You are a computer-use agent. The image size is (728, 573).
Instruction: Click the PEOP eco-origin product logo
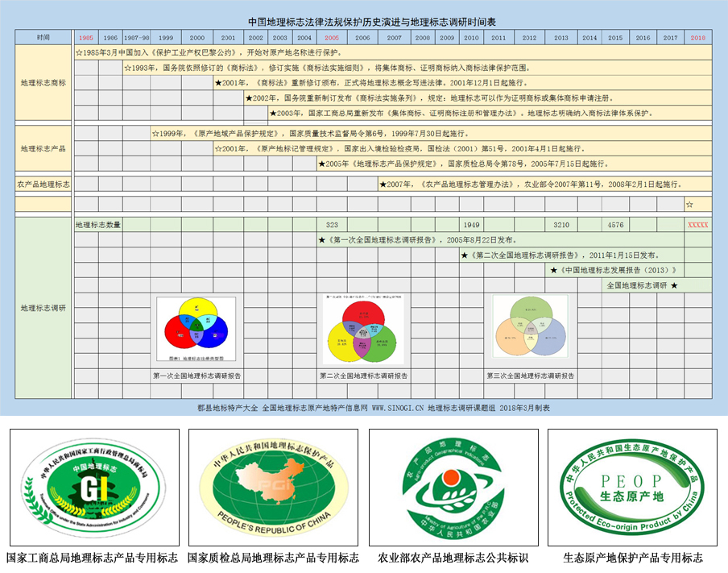(632, 488)
